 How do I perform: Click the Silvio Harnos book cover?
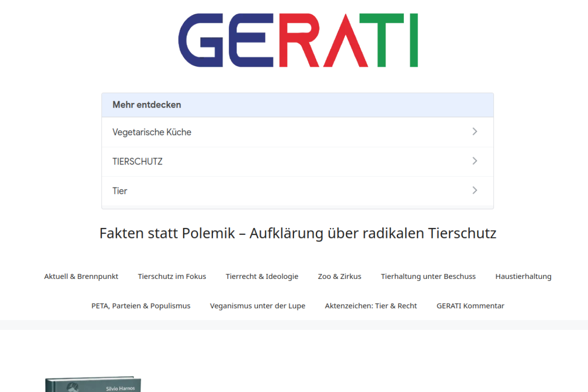click(x=93, y=385)
